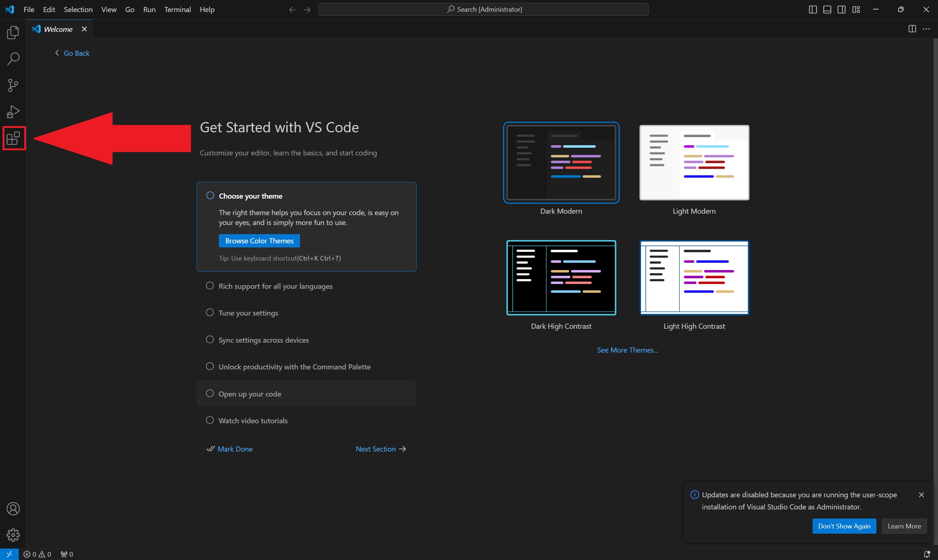Open the Search view in activity bar

pos(13,59)
